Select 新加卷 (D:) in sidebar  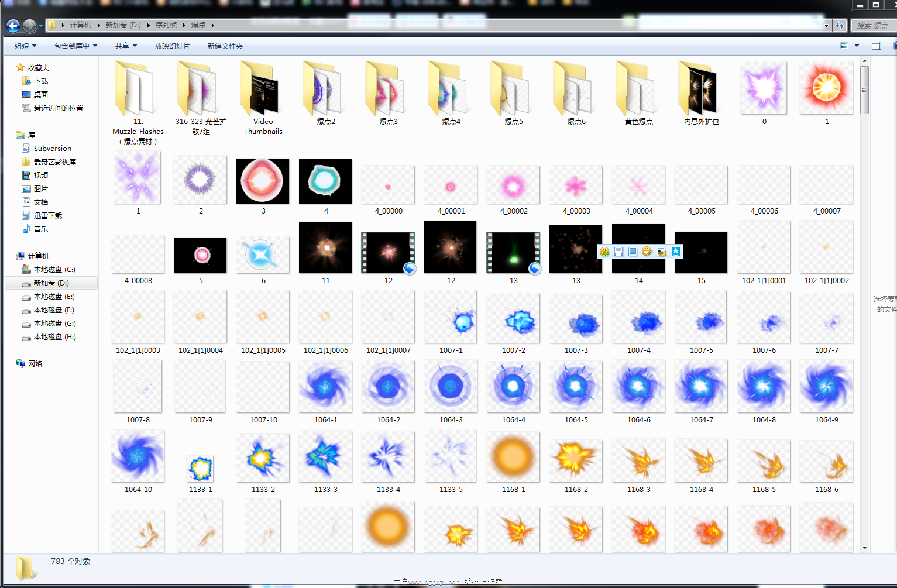51,283
